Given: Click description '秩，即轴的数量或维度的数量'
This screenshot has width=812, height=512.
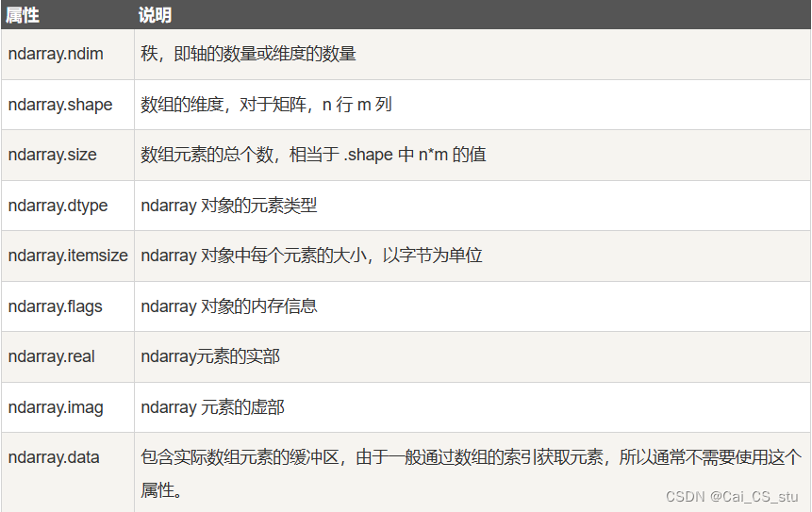Looking at the screenshot, I should [248, 54].
